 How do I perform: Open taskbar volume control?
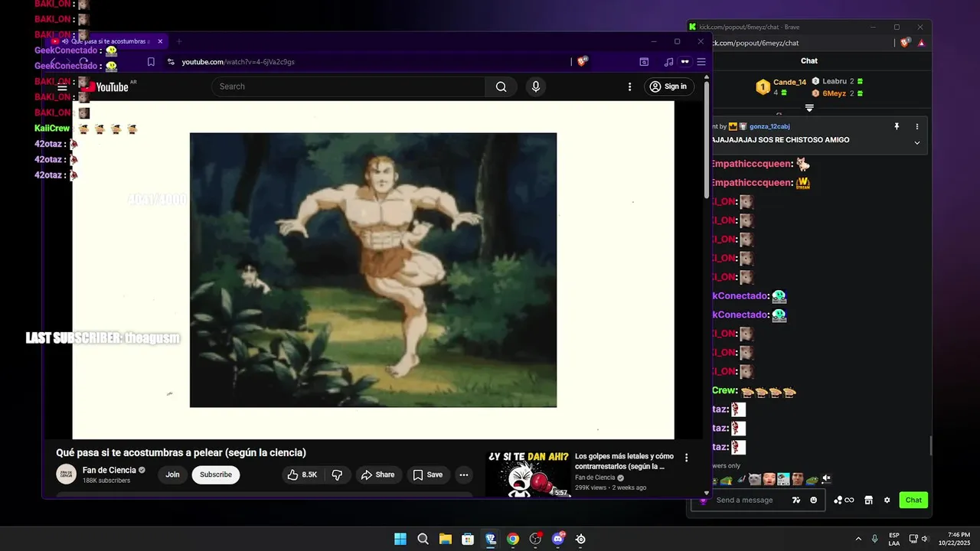[x=925, y=539]
